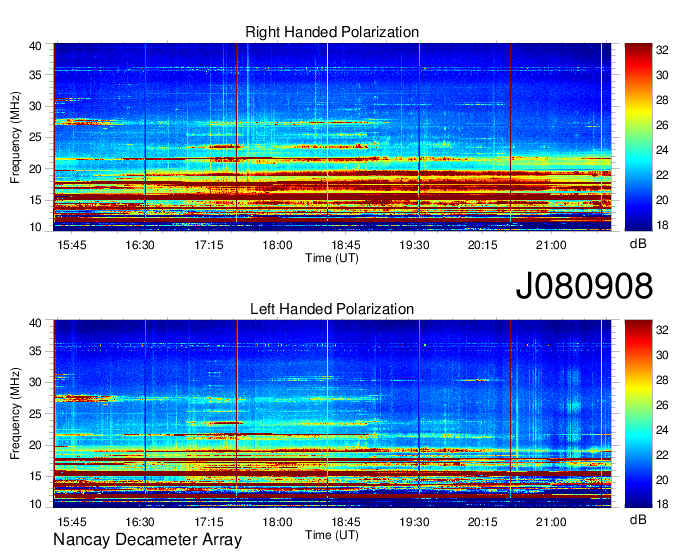Click the 40 frequency tick of the Left Handed plot
Image resolution: width=680 pixels, height=552 pixels.
[35, 323]
